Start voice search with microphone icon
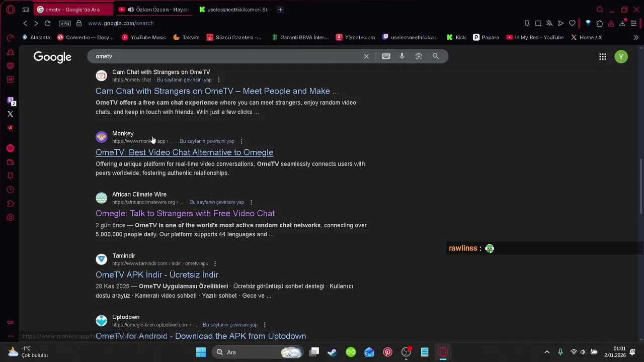 click(402, 56)
